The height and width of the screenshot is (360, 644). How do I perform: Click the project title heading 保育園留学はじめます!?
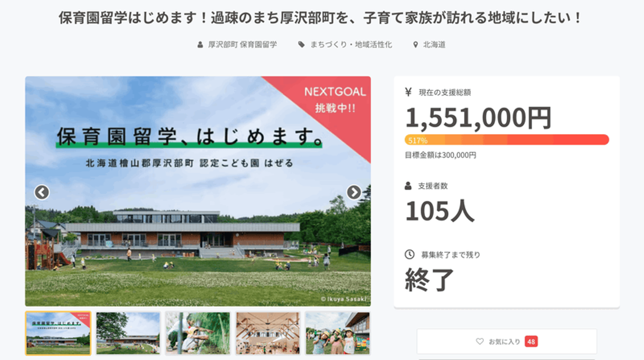point(321,18)
